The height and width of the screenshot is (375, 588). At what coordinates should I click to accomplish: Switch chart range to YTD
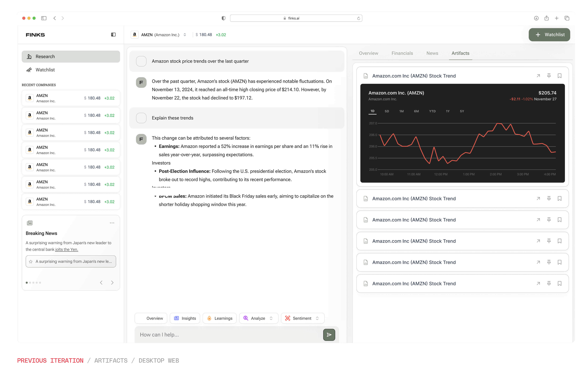[x=432, y=111]
